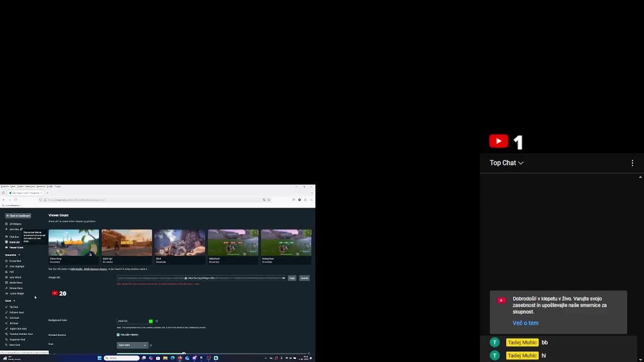Click the Launch button
This screenshot has width=644, height=362.
304,278
